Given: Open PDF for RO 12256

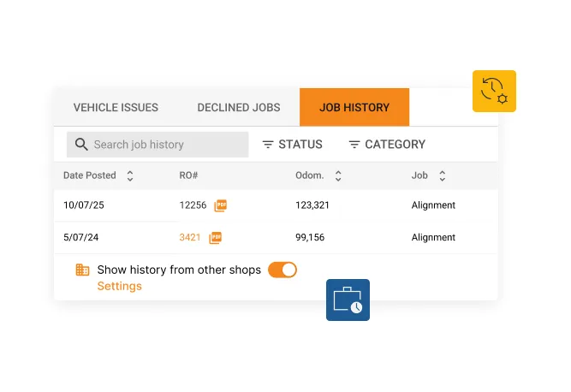Looking at the screenshot, I should [220, 205].
